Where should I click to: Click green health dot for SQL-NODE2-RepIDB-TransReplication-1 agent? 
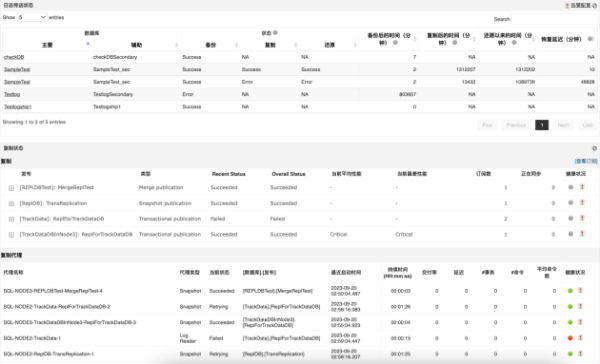(x=570, y=354)
